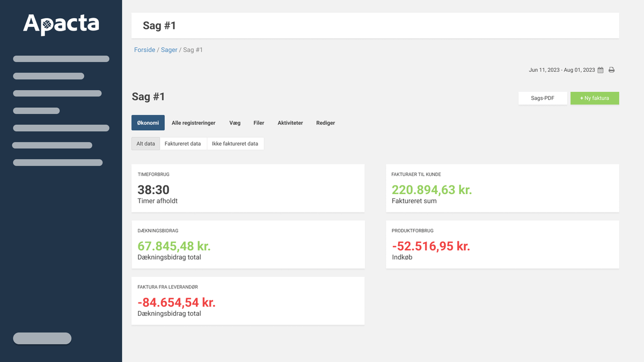Open the calendar date picker icon
Viewport: 644px width, 362px height.
[x=601, y=70]
